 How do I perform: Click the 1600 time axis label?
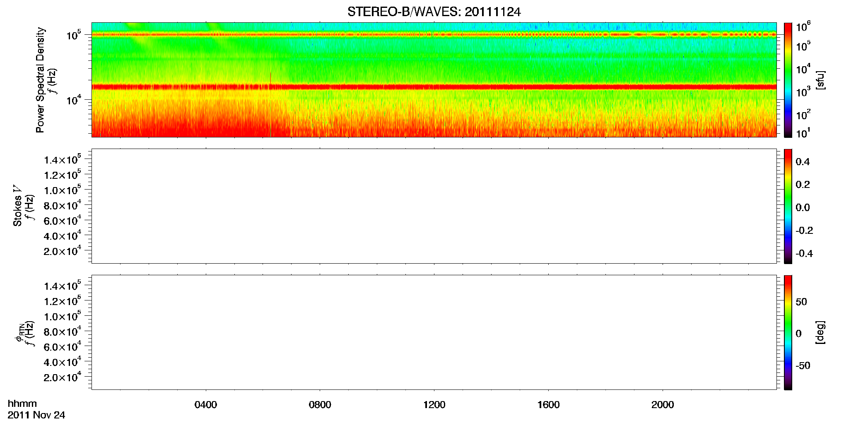[x=548, y=405]
